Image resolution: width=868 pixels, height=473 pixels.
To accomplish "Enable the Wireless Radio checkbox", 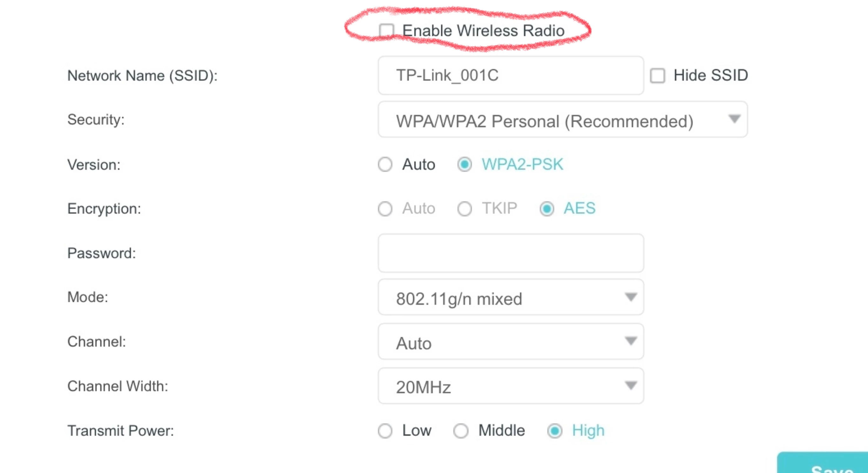I will coord(386,30).
